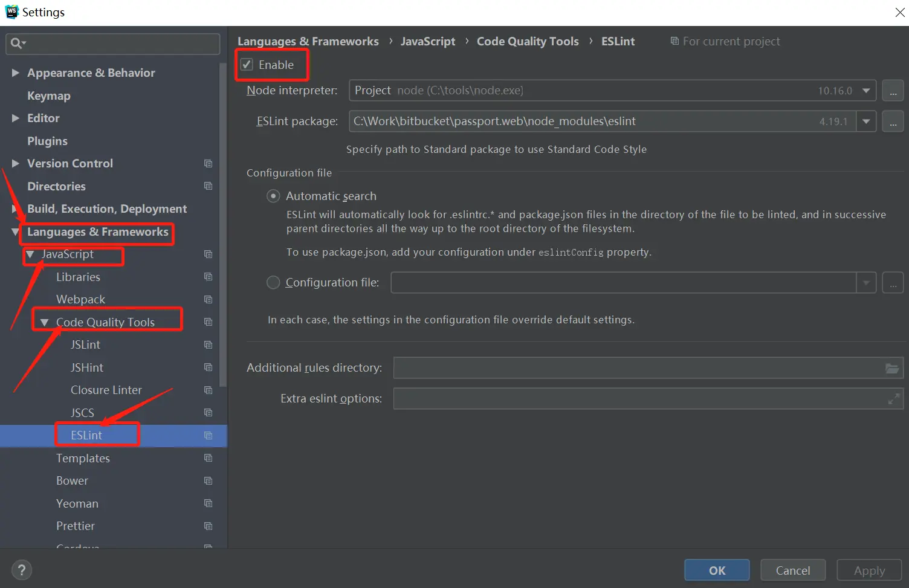Open Keymap settings page
Viewport: 909px width, 588px height.
coord(49,95)
